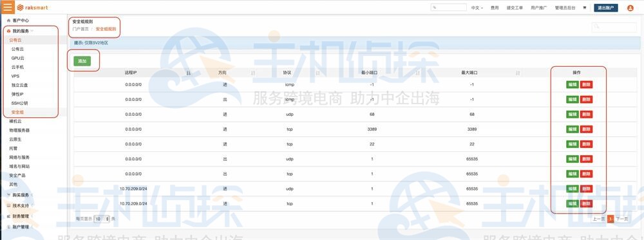
Task: Open 云手机 in the sidebar
Action: coord(17,67)
